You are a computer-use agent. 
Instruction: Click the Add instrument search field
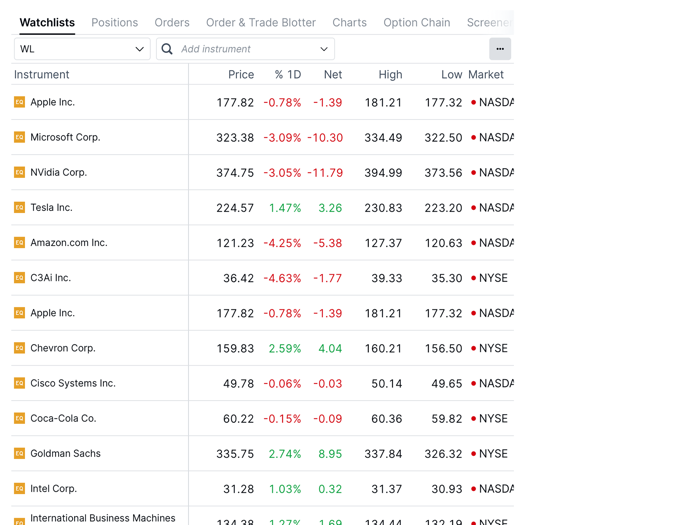click(246, 49)
